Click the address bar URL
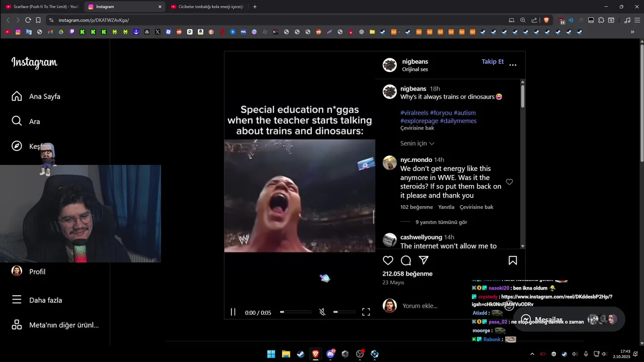This screenshot has height=362, width=644. click(x=94, y=20)
